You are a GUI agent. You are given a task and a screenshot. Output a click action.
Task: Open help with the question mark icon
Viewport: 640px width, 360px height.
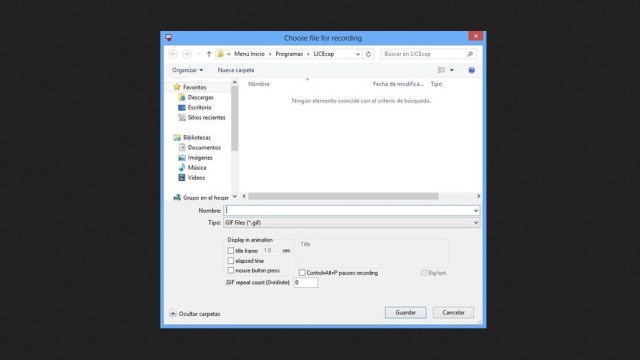click(x=471, y=70)
